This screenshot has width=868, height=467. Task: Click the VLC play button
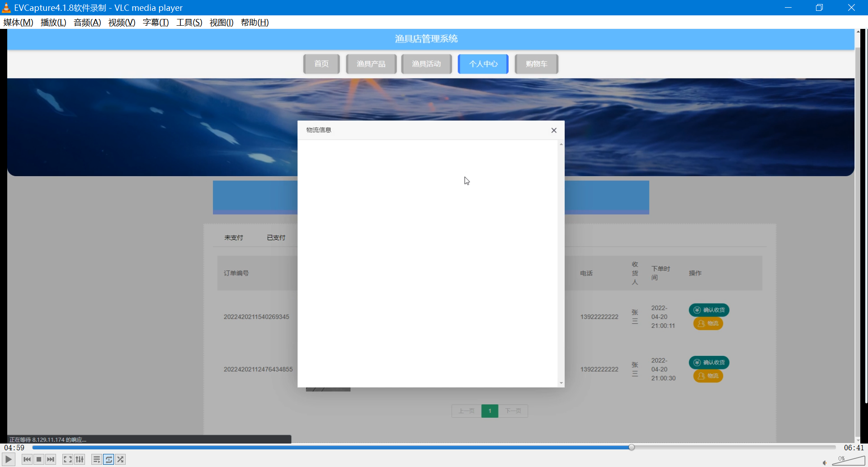(x=9, y=459)
